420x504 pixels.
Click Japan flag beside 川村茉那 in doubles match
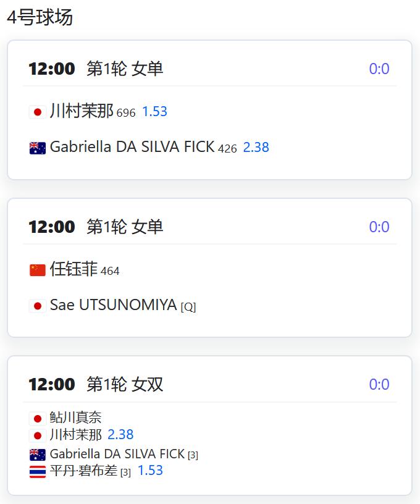tap(37, 436)
